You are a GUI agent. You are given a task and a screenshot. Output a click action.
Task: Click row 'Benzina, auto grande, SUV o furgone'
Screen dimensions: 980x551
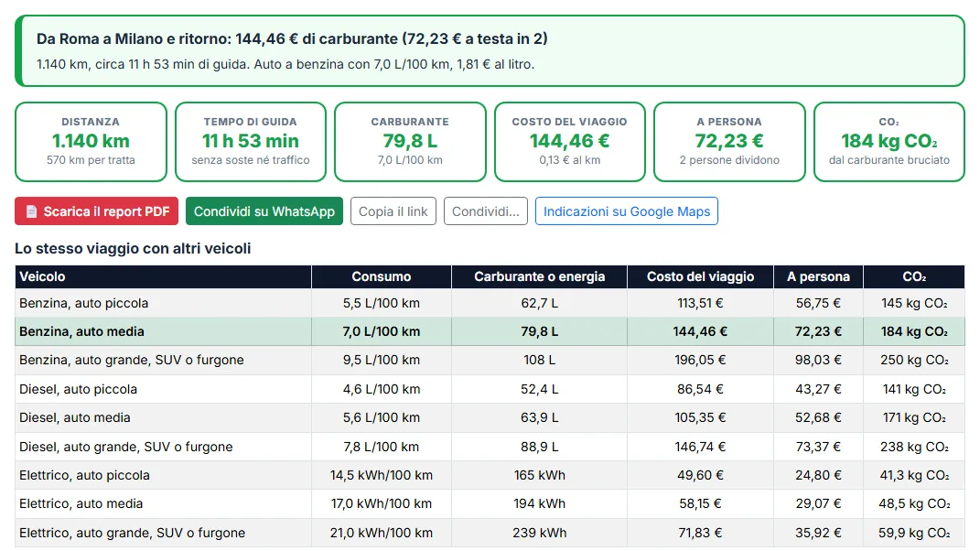(490, 361)
